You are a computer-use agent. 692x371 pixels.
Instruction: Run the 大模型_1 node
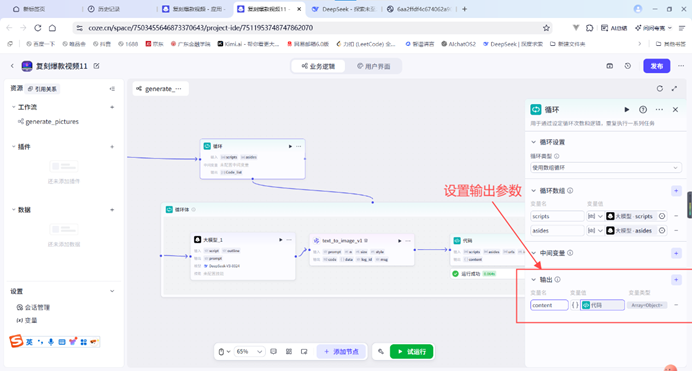point(280,240)
